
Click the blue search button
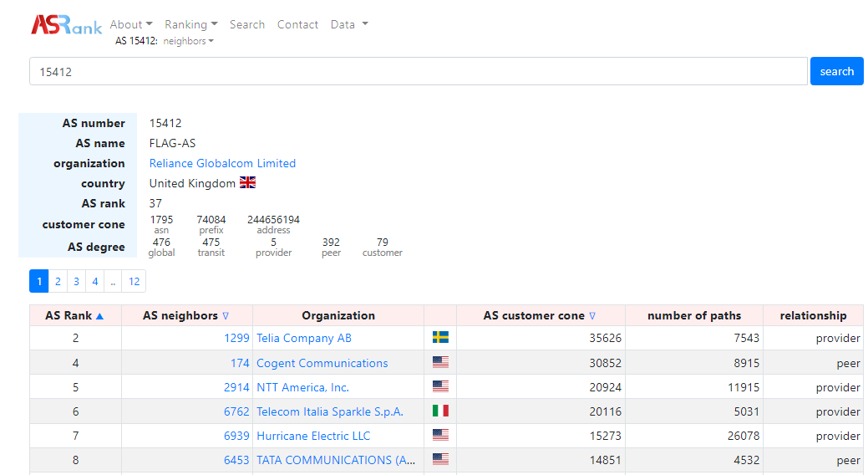click(836, 71)
